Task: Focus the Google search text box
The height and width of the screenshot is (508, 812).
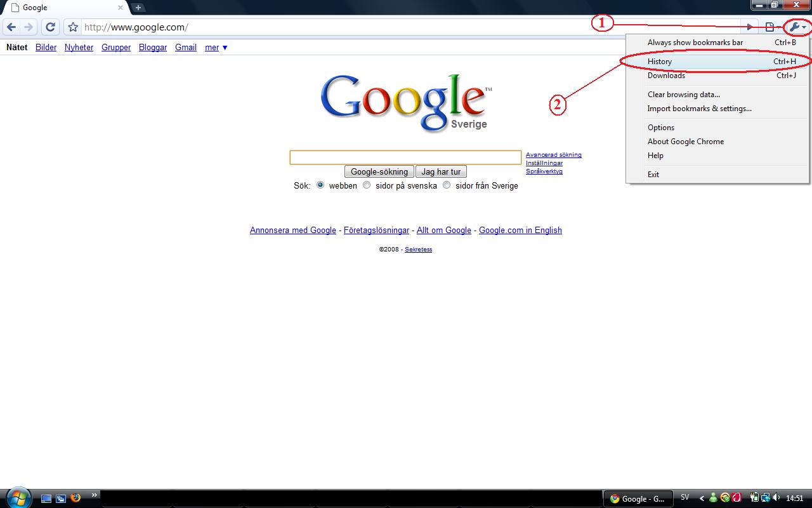Action: pos(405,157)
